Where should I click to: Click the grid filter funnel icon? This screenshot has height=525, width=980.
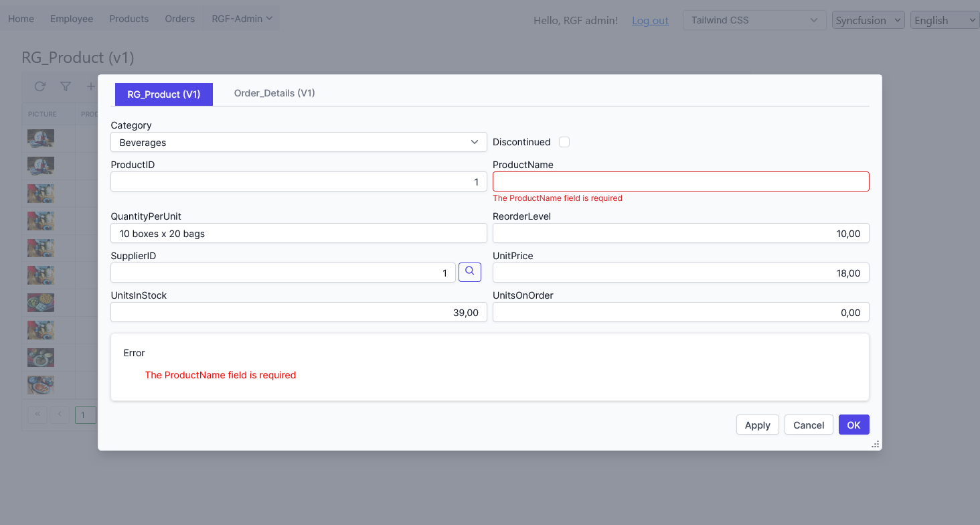[x=66, y=86]
